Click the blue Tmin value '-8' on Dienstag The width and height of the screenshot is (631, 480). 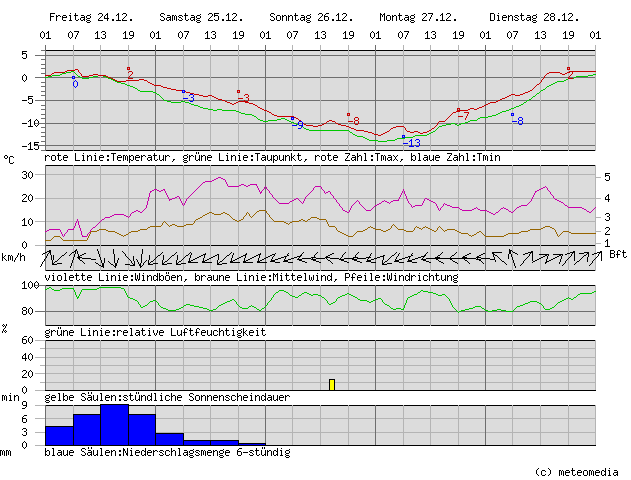(518, 121)
